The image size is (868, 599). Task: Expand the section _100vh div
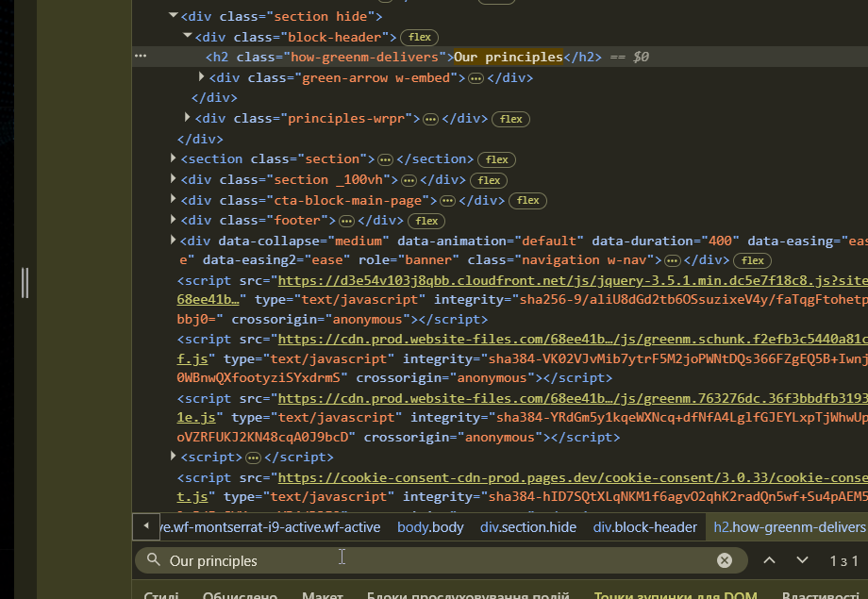click(174, 178)
